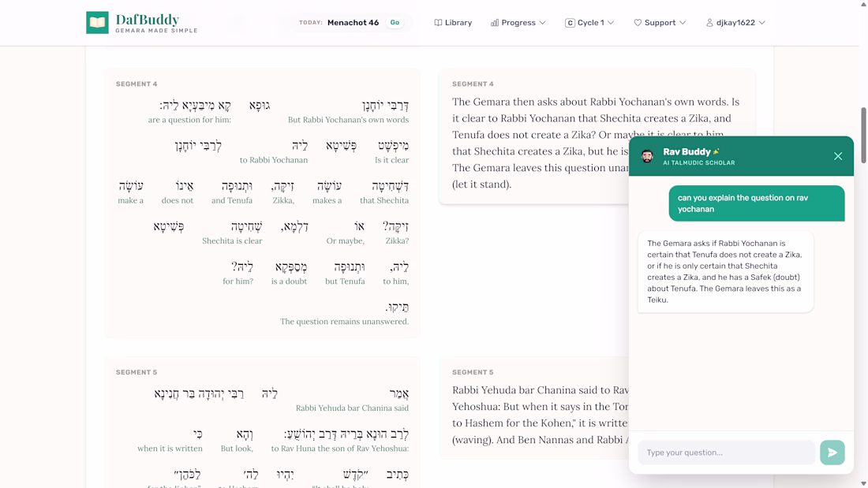Click the DafBuddy site title link
The image size is (868, 488).
pos(148,20)
